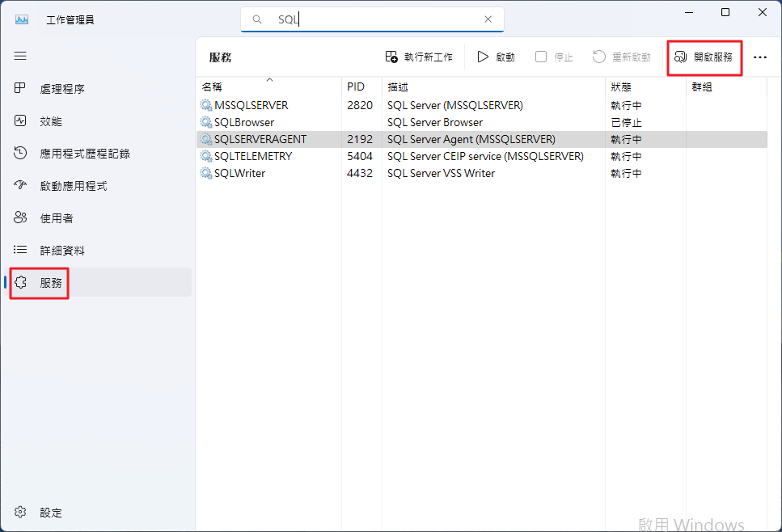
Task: Switch to the 處理程序 tab label
Action: click(x=62, y=89)
